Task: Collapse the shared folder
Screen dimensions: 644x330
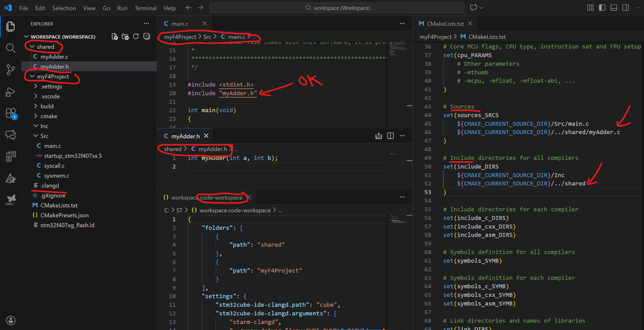Action: pyautogui.click(x=32, y=47)
